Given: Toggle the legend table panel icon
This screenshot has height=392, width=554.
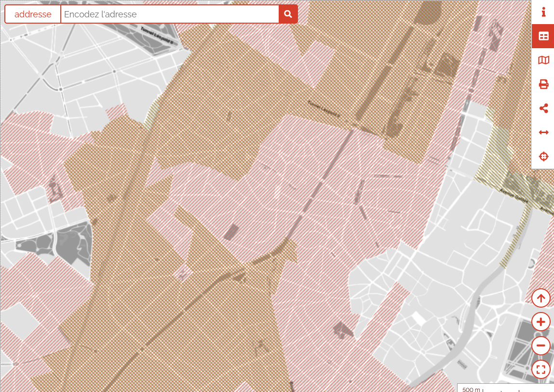Looking at the screenshot, I should (x=543, y=36).
